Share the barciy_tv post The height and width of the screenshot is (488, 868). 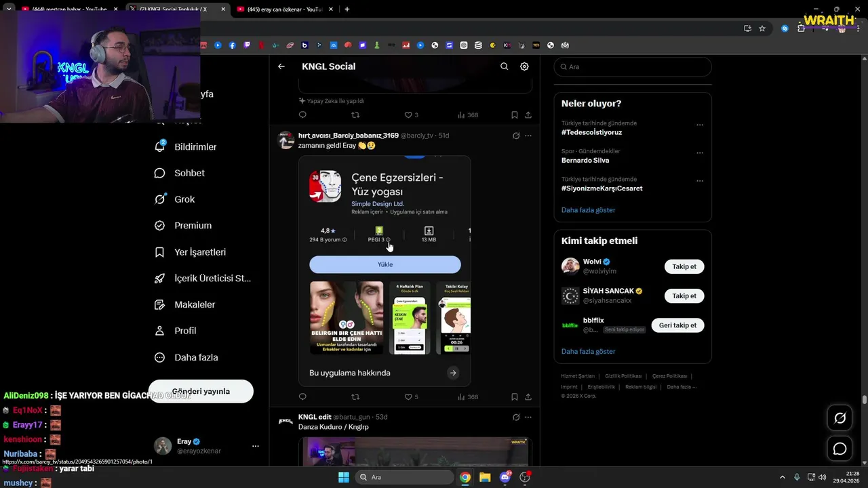(x=528, y=396)
